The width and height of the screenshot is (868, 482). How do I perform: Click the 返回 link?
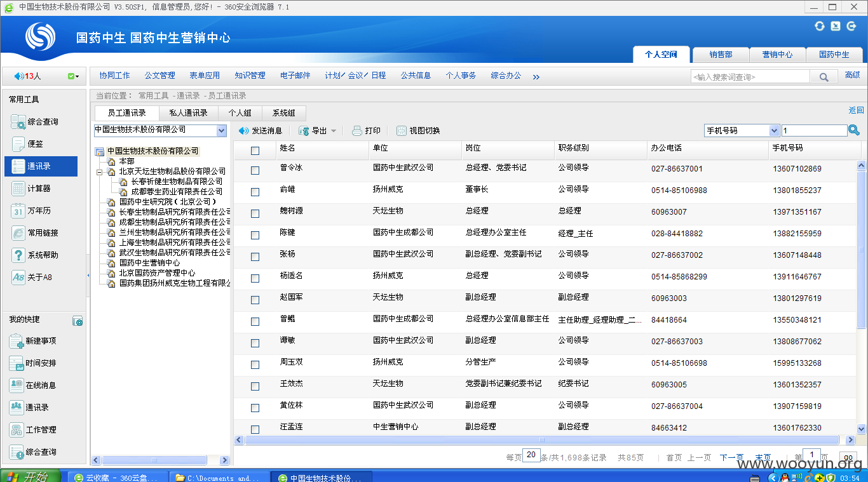[856, 110]
